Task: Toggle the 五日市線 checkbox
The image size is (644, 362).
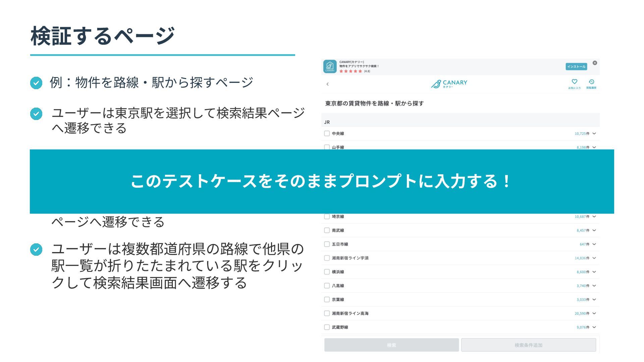Action: coord(327,244)
